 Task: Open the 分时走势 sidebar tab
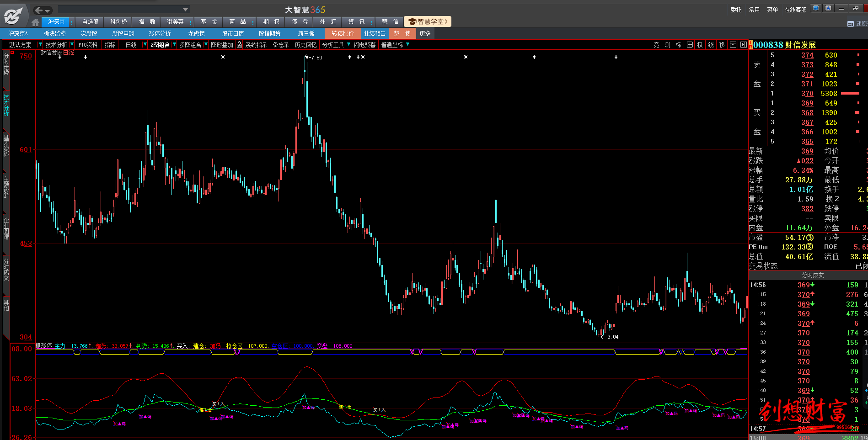pyautogui.click(x=6, y=64)
